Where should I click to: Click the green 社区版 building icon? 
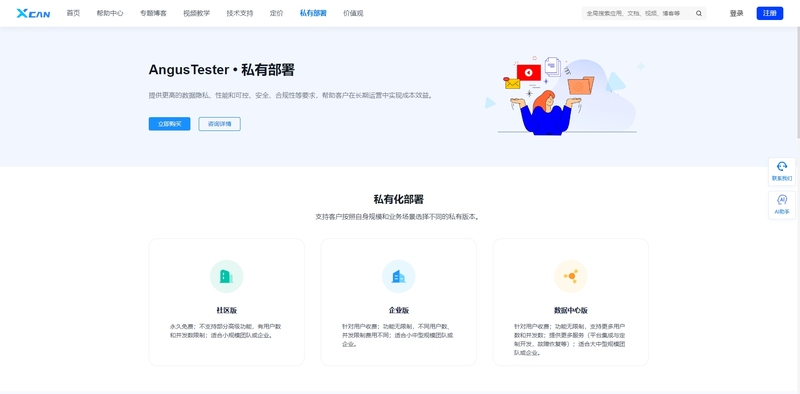226,277
